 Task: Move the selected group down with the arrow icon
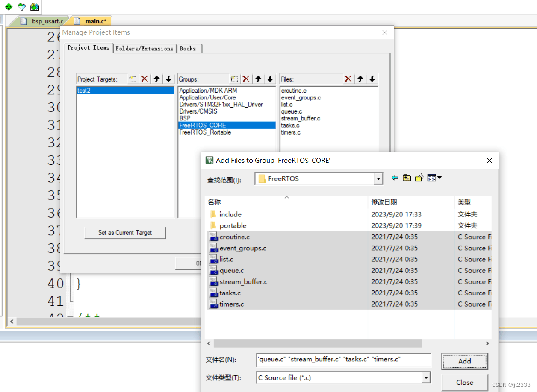(270, 79)
